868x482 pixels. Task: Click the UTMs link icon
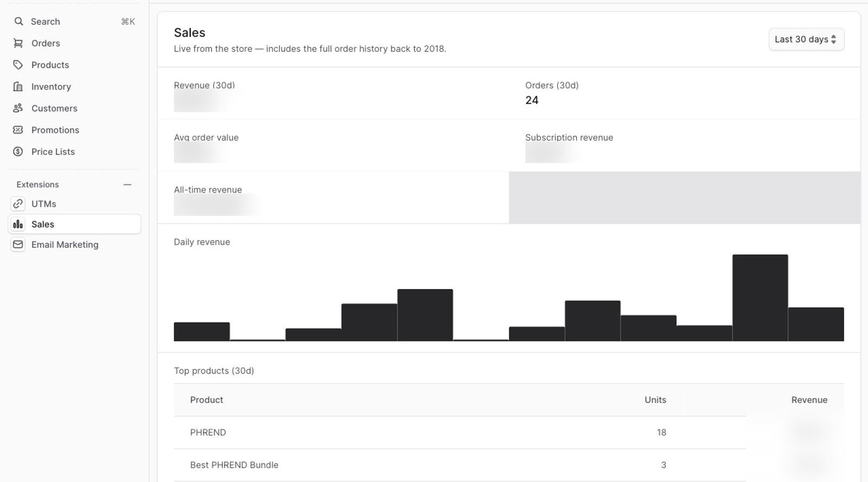tap(18, 203)
